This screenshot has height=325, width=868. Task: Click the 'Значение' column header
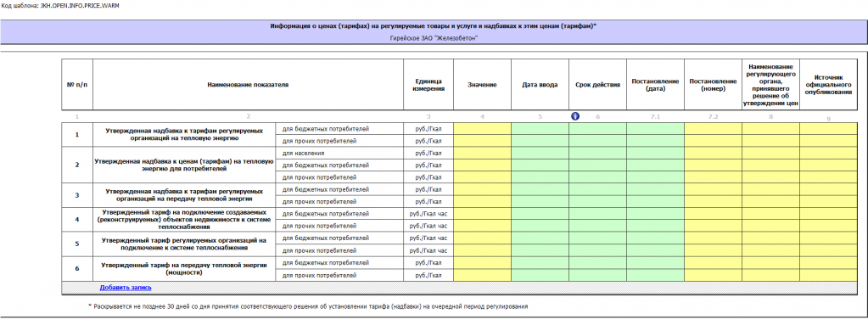pos(482,85)
